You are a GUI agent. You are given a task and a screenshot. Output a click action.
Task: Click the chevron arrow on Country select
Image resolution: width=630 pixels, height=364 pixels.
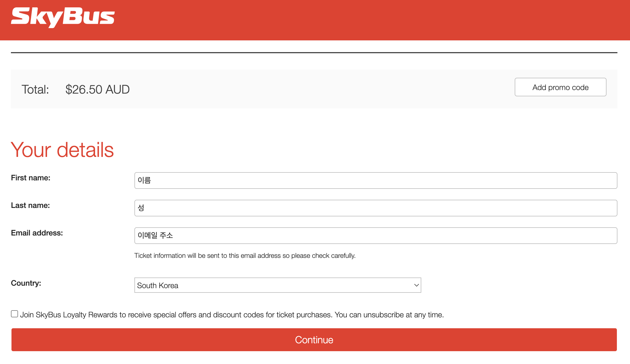click(x=416, y=285)
